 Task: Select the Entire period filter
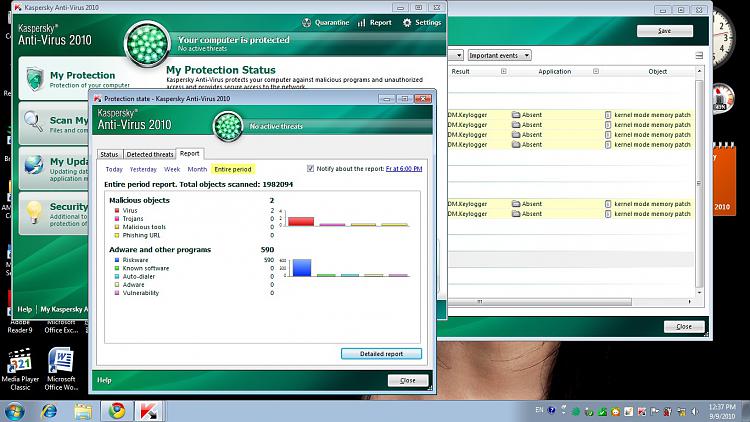coord(233,169)
